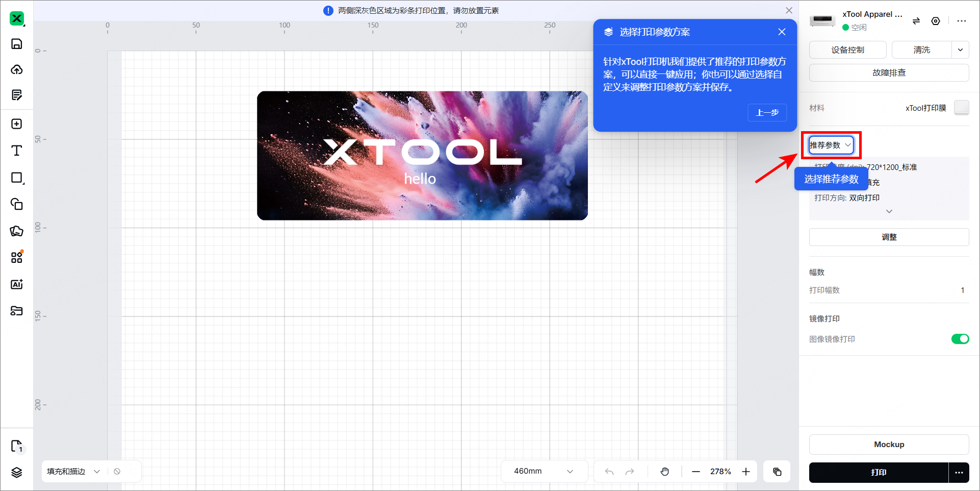Select the xTool hello image on canvas
980x491 pixels.
[x=422, y=156]
